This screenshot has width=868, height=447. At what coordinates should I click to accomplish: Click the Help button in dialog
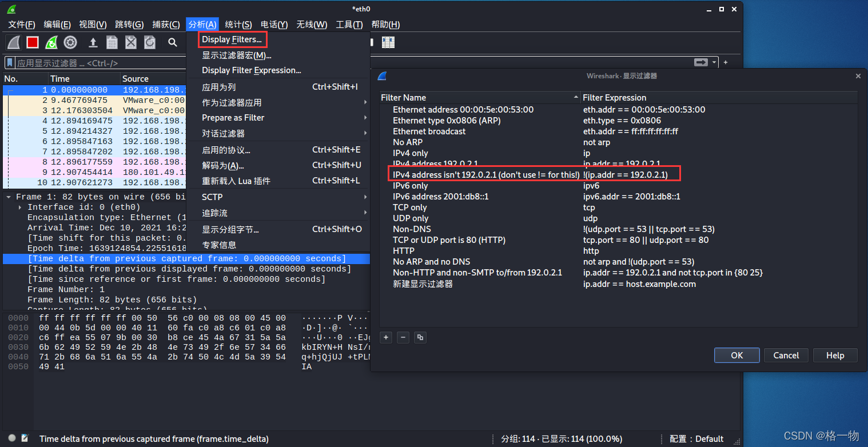(835, 355)
